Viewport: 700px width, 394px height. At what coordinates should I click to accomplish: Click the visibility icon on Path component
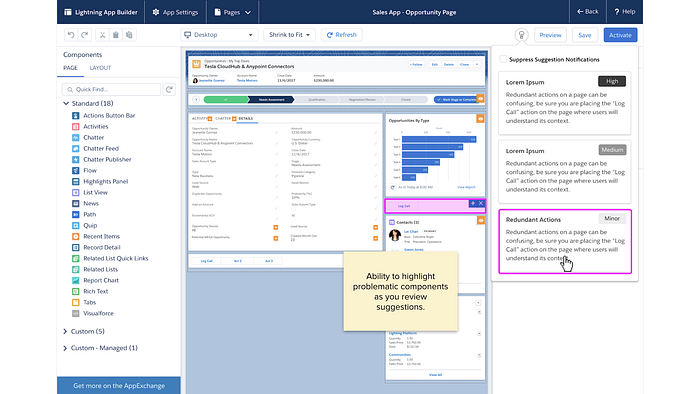pos(480,99)
